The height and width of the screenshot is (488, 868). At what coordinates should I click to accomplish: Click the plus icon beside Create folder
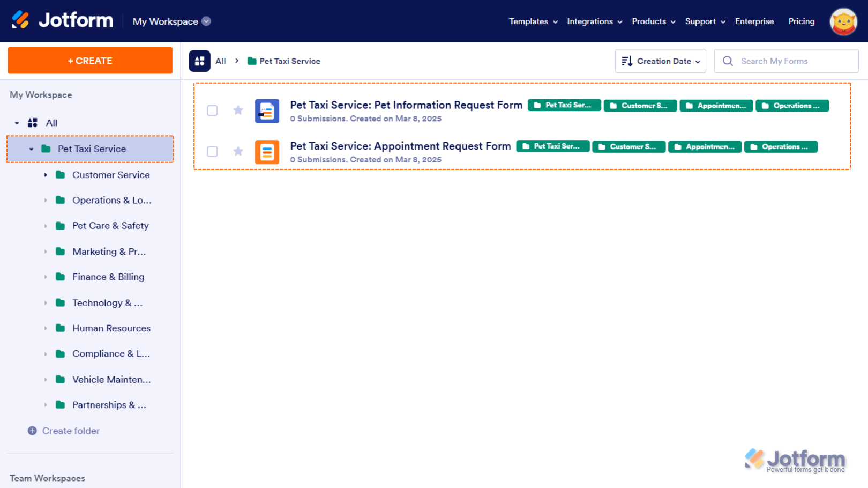(32, 431)
